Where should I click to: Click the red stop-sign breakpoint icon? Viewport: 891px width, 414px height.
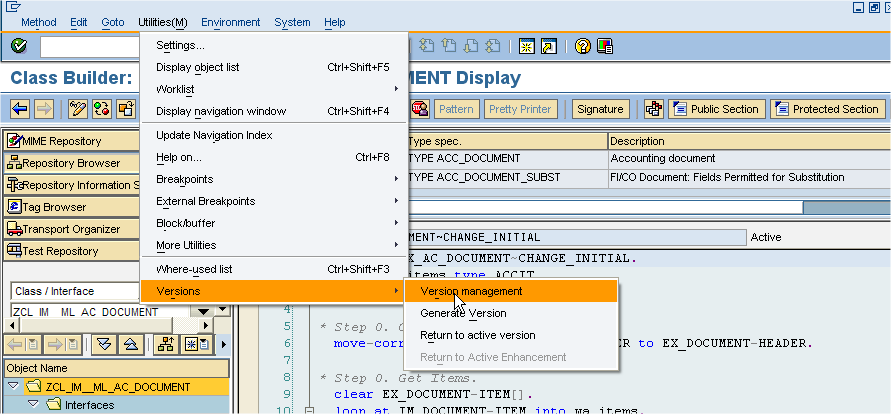tap(419, 109)
